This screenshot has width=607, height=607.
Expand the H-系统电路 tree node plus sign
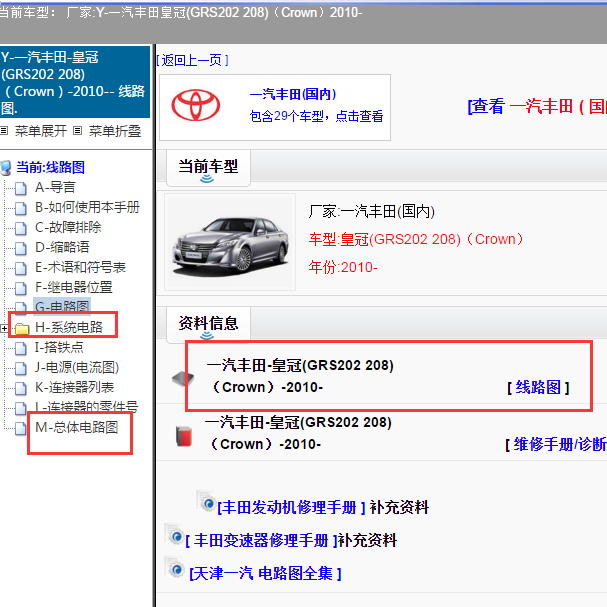4,328
